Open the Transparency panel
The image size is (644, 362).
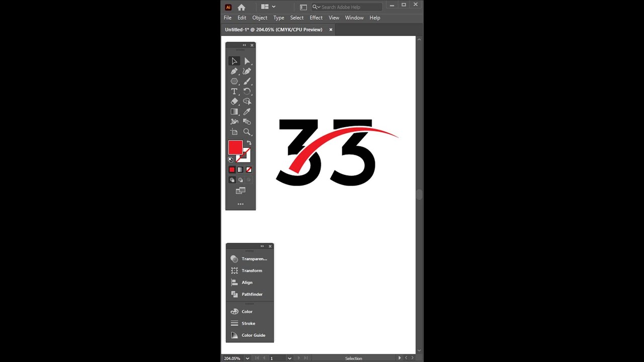pyautogui.click(x=250, y=259)
